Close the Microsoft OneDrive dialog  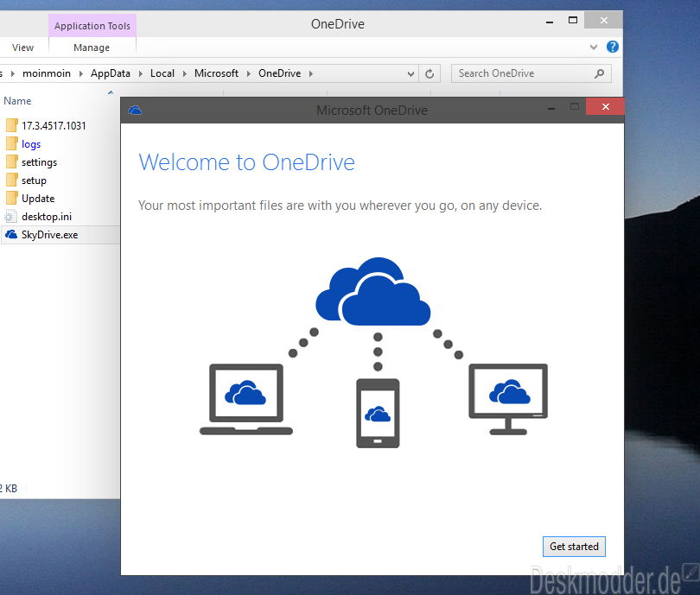coord(605,106)
